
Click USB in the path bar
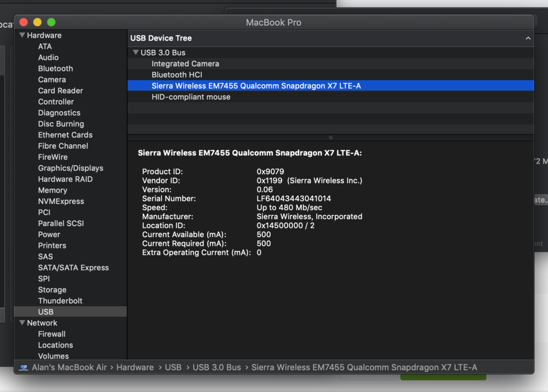pos(173,367)
